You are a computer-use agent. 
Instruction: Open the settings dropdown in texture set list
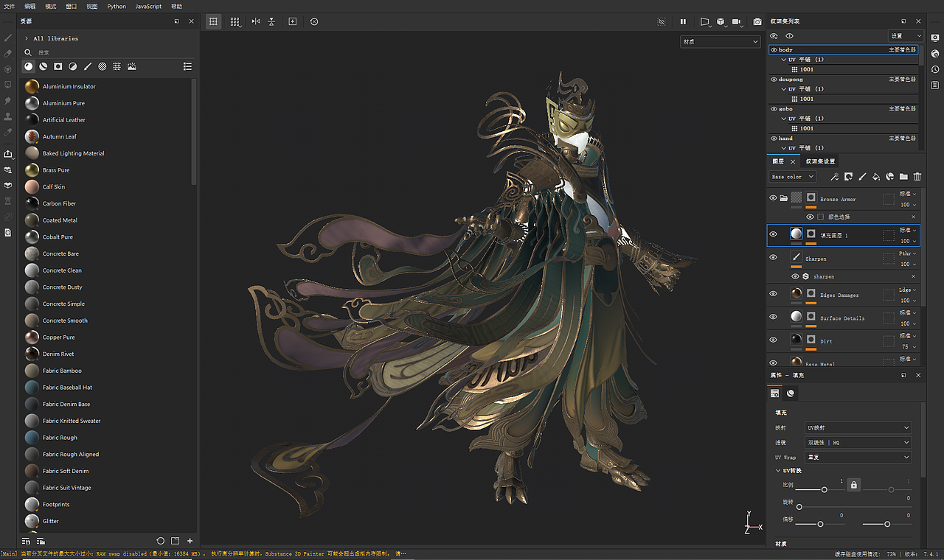(x=906, y=35)
